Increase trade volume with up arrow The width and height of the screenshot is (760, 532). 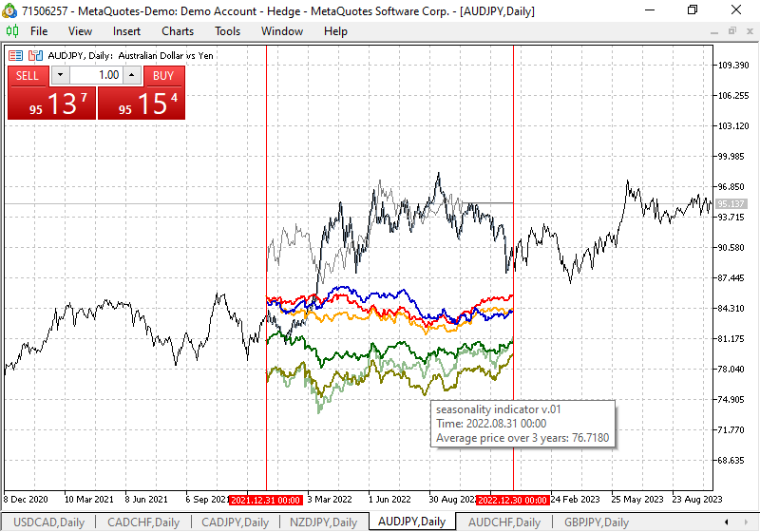(x=131, y=75)
